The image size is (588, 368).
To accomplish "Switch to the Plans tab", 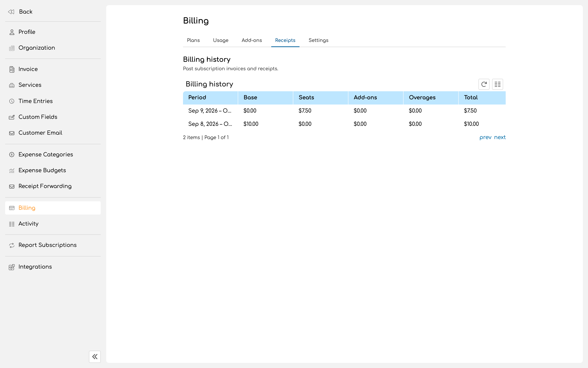I will pyautogui.click(x=193, y=40).
